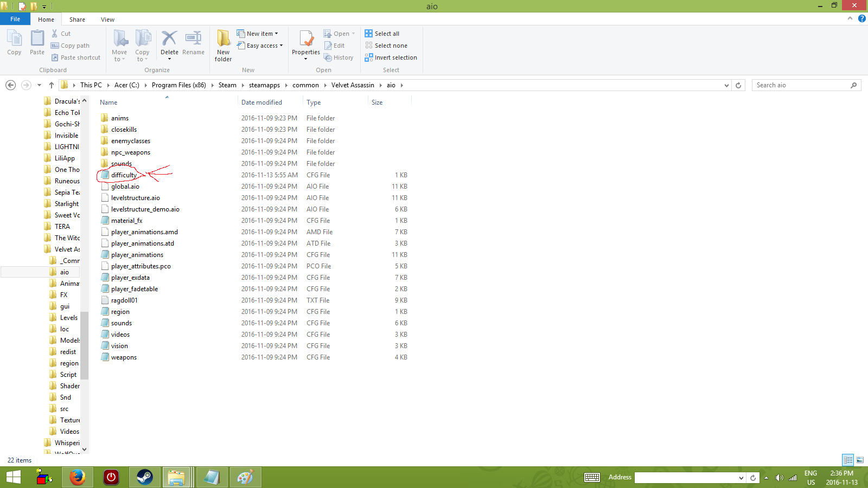The height and width of the screenshot is (488, 868).
Task: Click Invert selection in ribbon
Action: pyautogui.click(x=391, y=57)
